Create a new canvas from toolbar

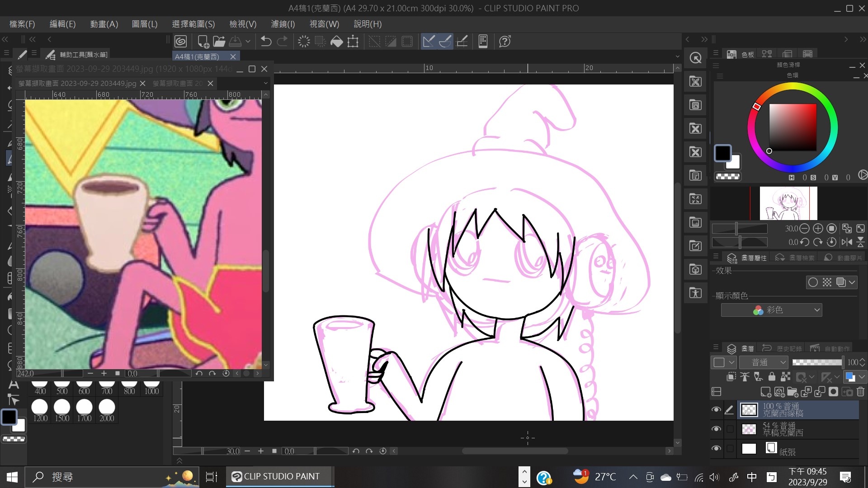[x=203, y=42]
